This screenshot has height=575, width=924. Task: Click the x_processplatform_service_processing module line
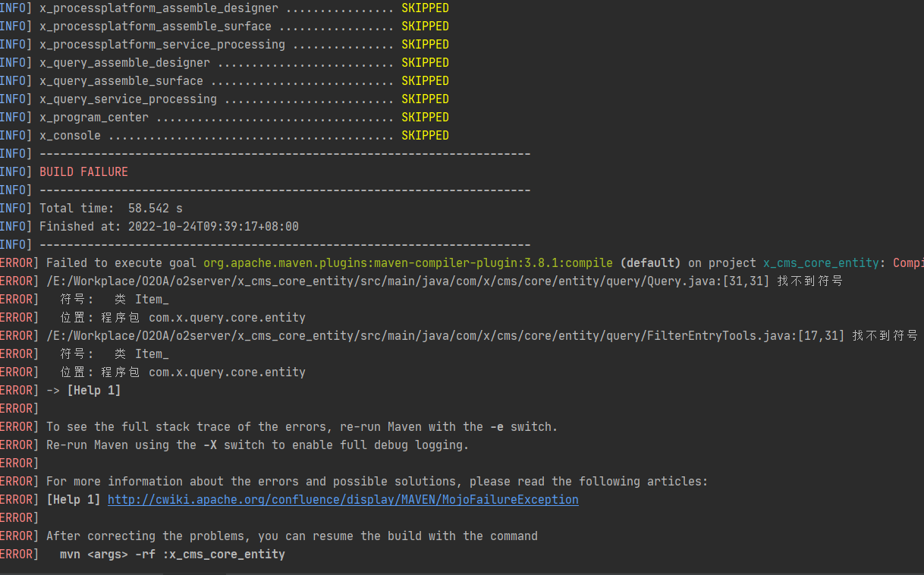pyautogui.click(x=243, y=45)
